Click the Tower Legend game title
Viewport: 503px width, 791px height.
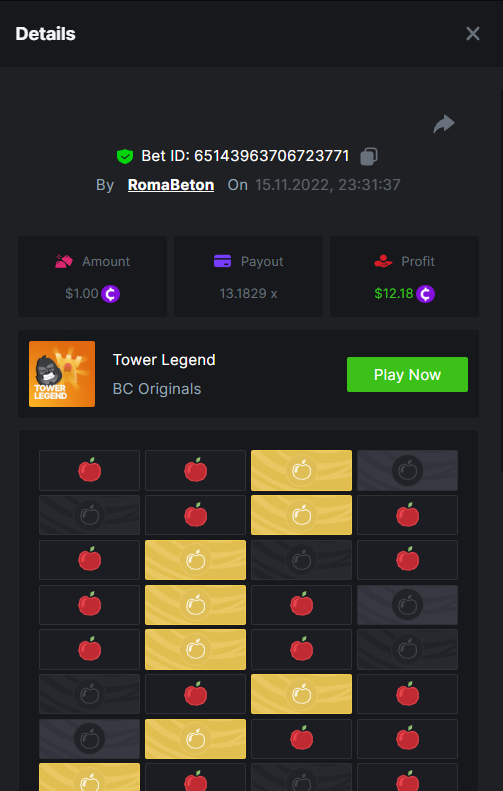pyautogui.click(x=164, y=360)
